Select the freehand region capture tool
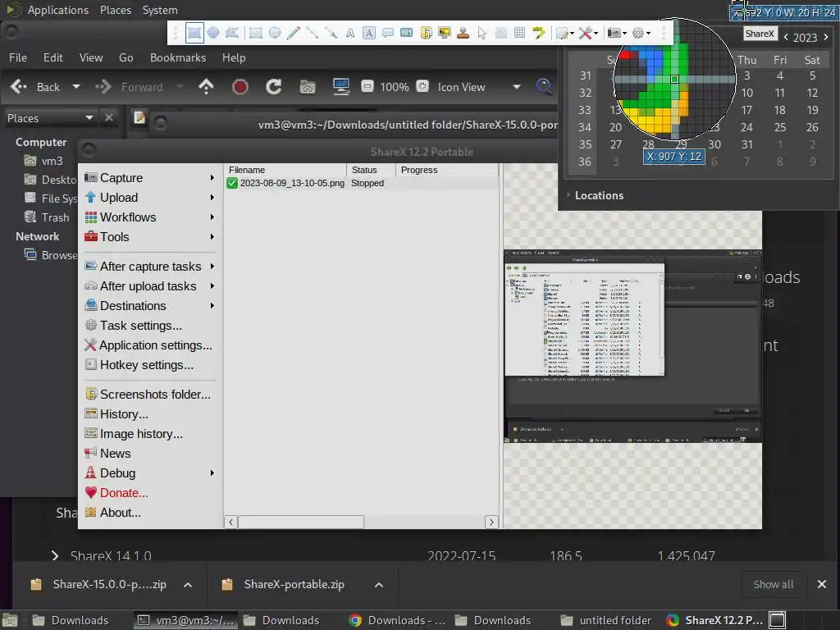 [x=232, y=33]
